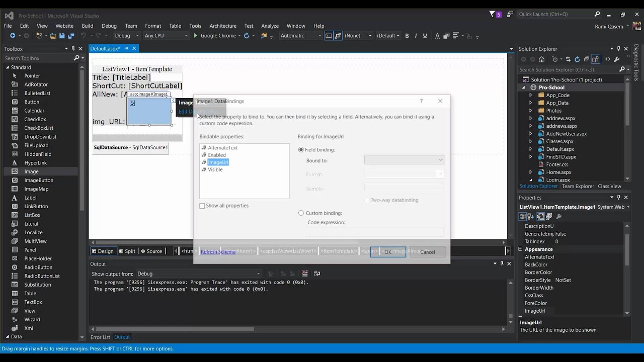Click the wrench Properties icon in Solution Explorer

pyautogui.click(x=617, y=59)
